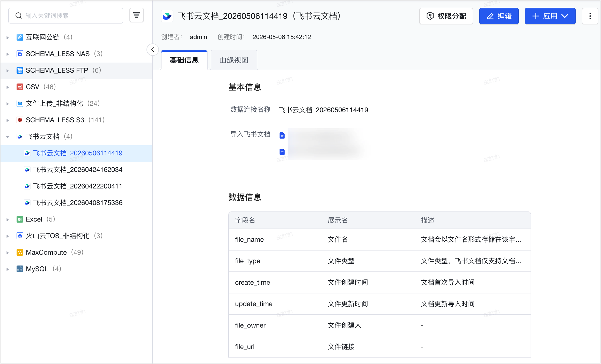Image resolution: width=601 pixels, height=364 pixels.
Task: Click icon of 飞书云文档_20260424162034
Action: 27,170
